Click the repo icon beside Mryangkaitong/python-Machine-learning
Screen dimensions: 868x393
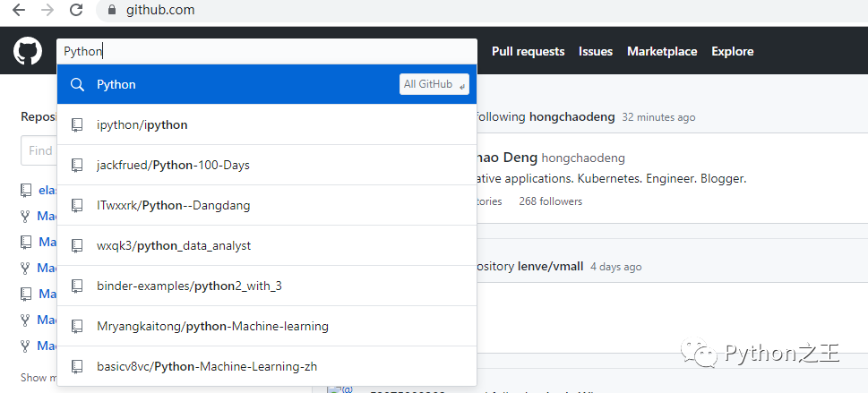pos(77,326)
